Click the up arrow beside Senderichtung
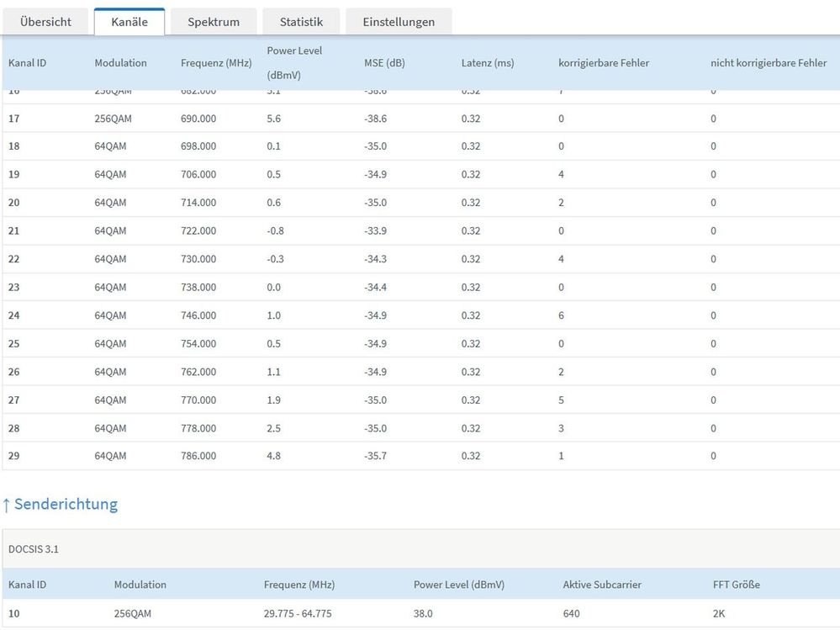The height and width of the screenshot is (630, 840). pos(7,505)
